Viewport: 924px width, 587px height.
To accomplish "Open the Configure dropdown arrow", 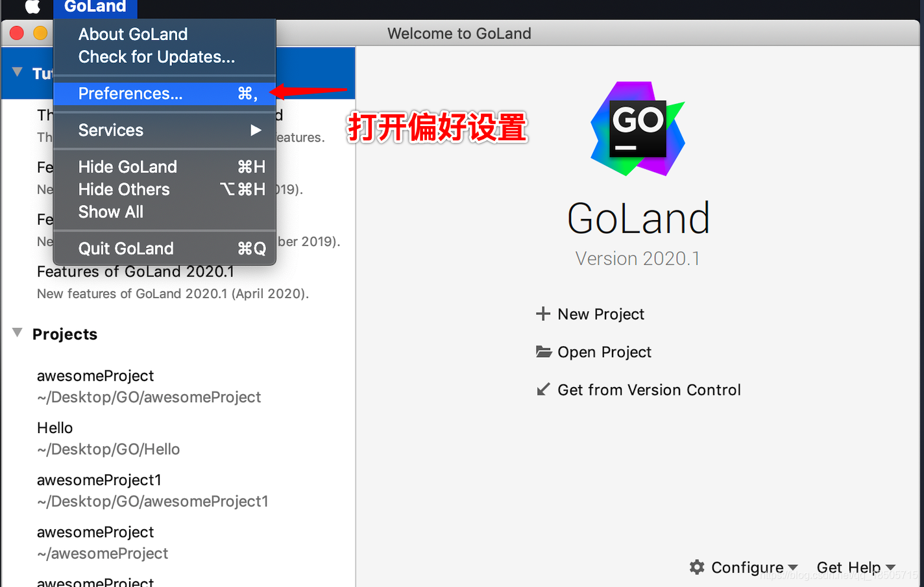I will (793, 568).
